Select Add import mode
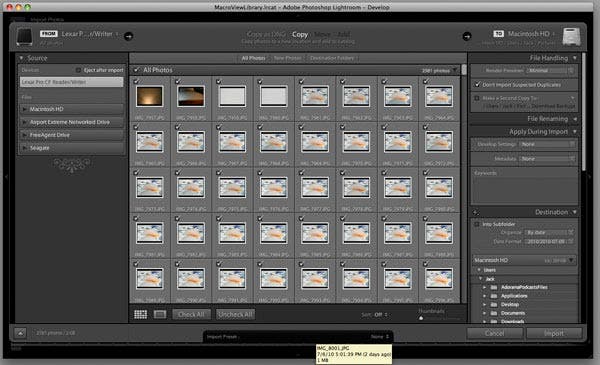This screenshot has height=365, width=600. 344,34
